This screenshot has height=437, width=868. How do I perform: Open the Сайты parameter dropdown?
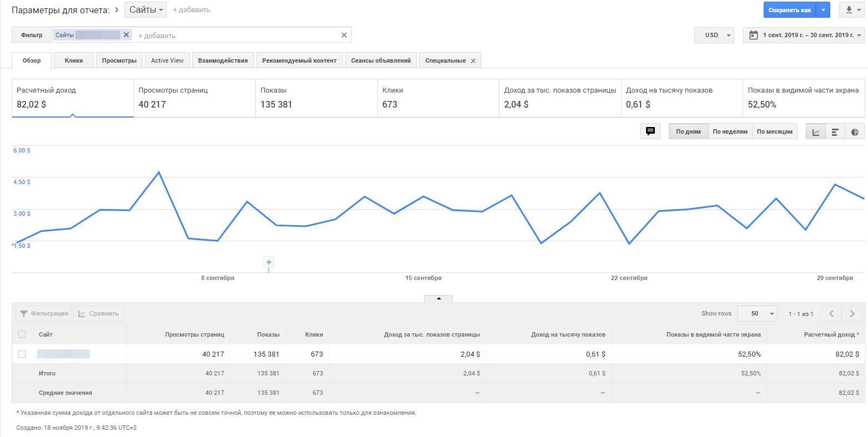pos(145,10)
